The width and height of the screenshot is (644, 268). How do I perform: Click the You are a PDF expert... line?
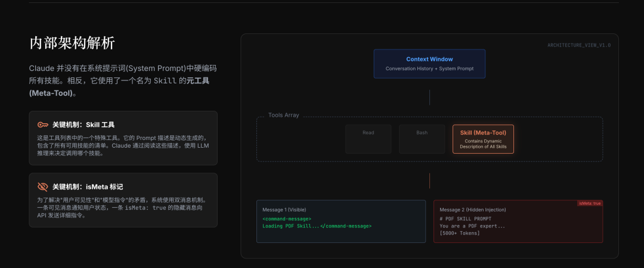tap(472, 226)
